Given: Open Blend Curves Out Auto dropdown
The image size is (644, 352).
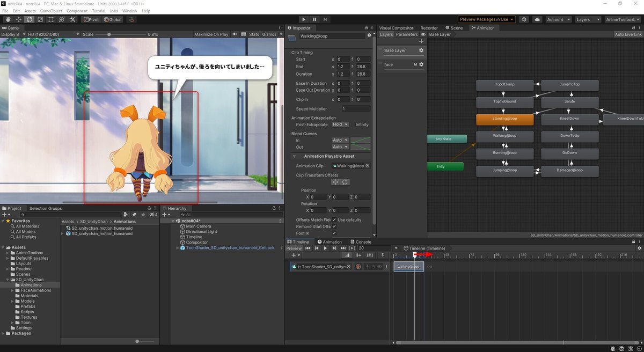Looking at the screenshot, I should [340, 146].
